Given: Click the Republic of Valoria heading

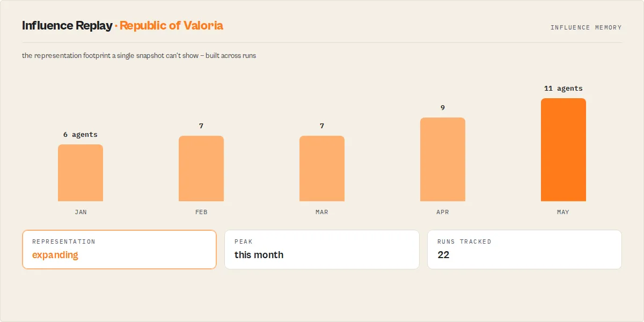Looking at the screenshot, I should tap(171, 26).
